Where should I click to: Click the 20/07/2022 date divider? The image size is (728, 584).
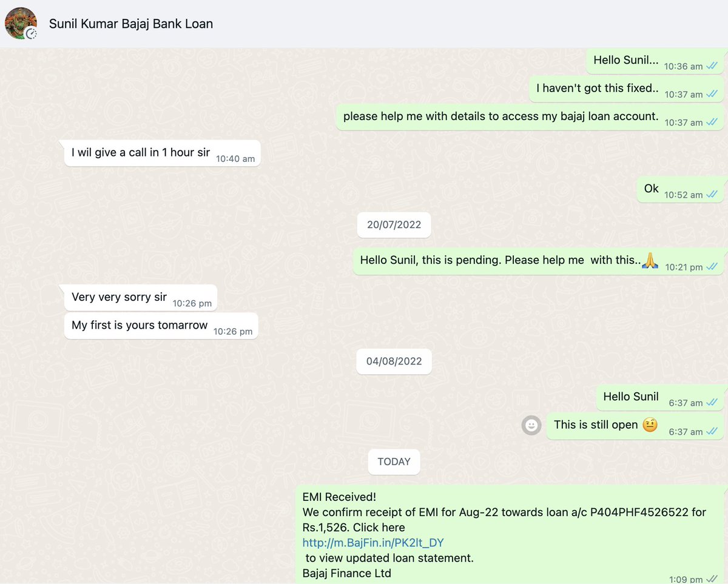394,224
